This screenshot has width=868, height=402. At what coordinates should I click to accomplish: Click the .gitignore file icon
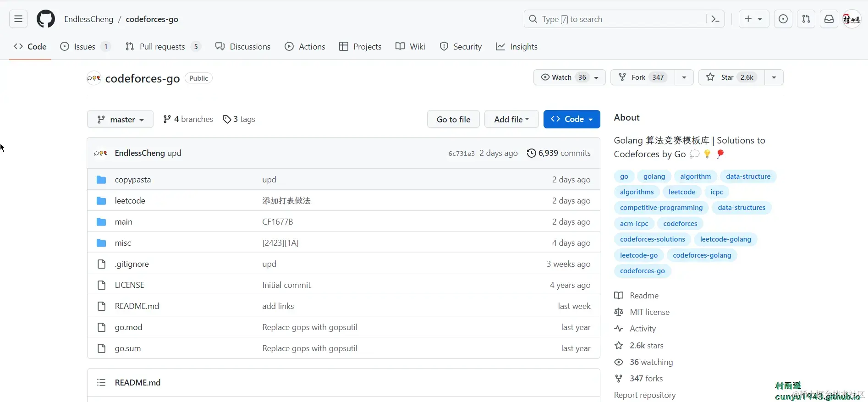pyautogui.click(x=101, y=264)
